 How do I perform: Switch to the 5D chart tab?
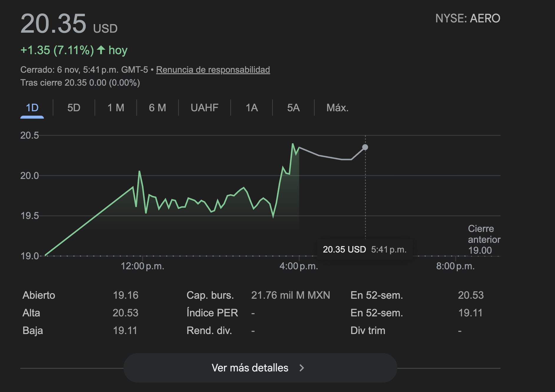[74, 108]
